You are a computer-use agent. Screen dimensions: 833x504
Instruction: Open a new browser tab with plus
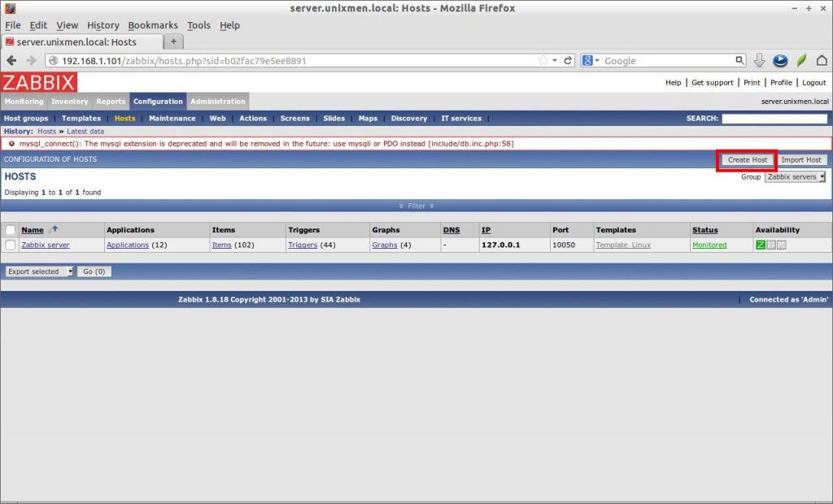pos(174,41)
